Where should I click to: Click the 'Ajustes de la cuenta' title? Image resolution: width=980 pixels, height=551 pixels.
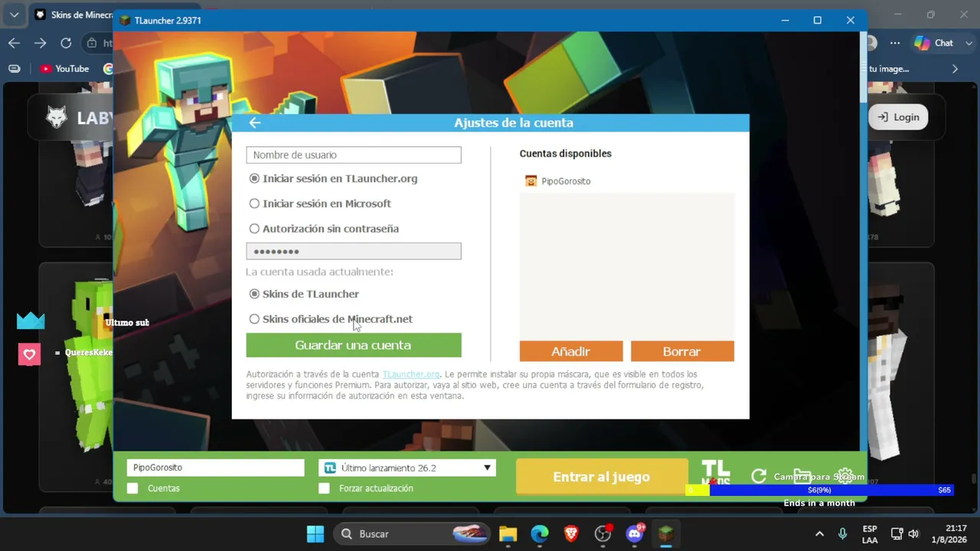[514, 122]
